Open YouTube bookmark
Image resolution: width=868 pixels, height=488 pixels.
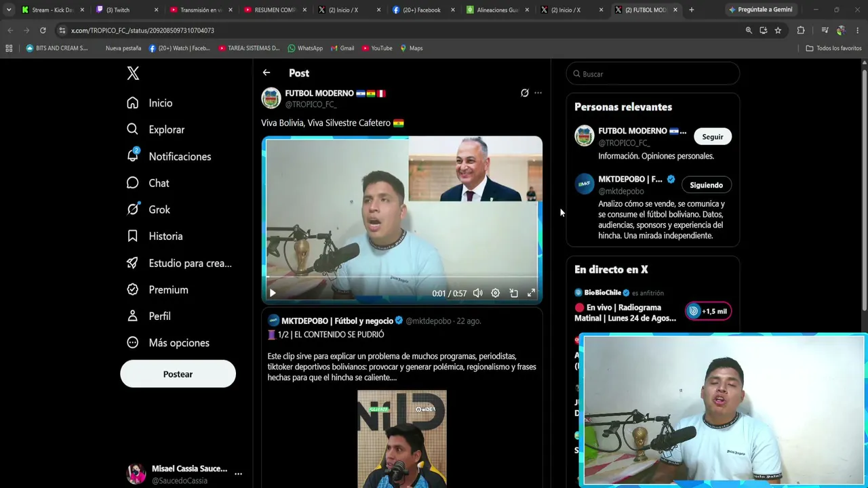pos(377,48)
